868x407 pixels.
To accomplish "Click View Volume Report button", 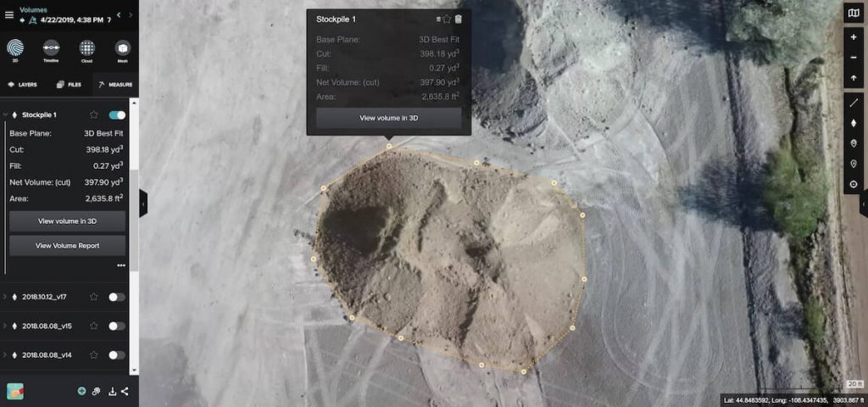I will [67, 246].
